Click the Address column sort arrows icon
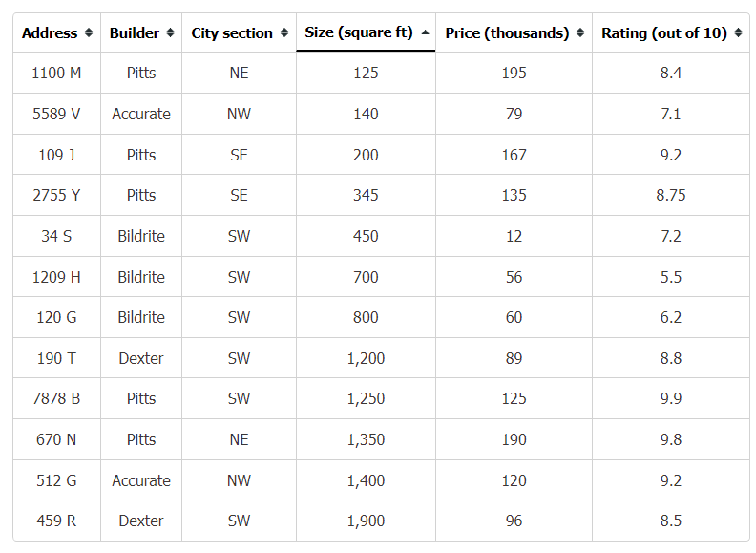This screenshot has height=553, width=756. [88, 32]
